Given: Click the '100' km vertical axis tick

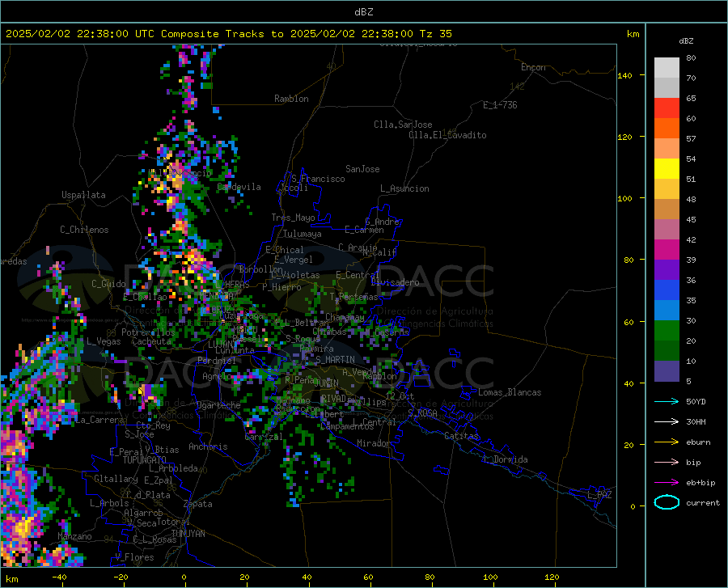Looking at the screenshot, I should click(624, 198).
